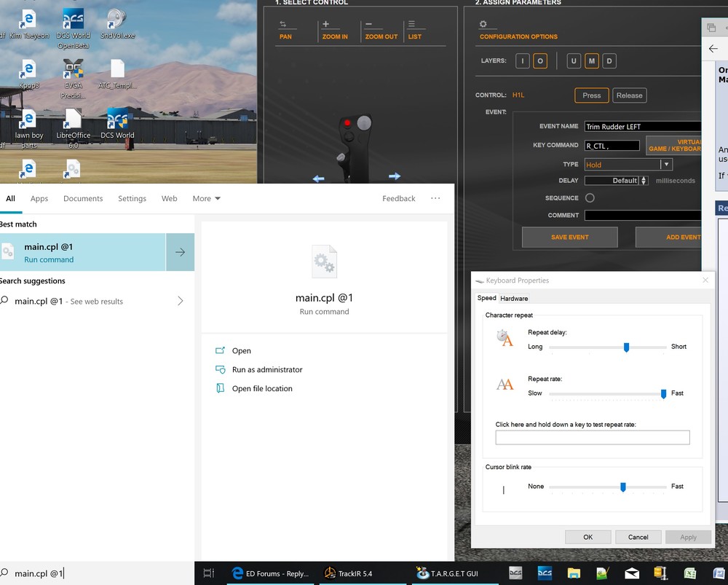Launch LibreOffice 6.0 desktop icon

(74, 129)
